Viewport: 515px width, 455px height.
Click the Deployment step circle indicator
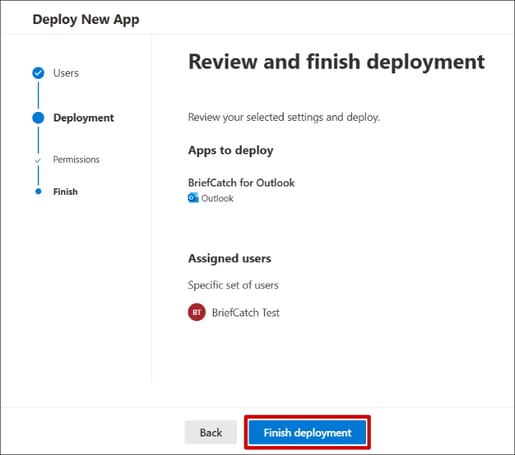click(x=38, y=118)
